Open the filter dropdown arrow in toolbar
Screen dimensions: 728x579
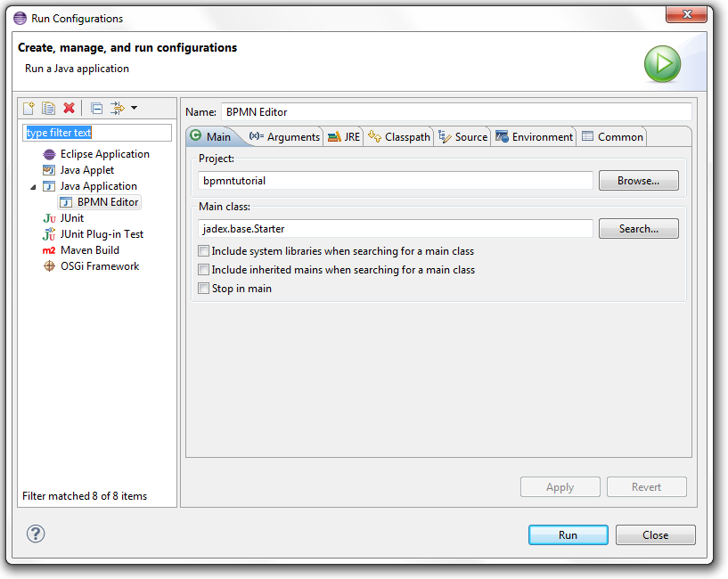135,108
